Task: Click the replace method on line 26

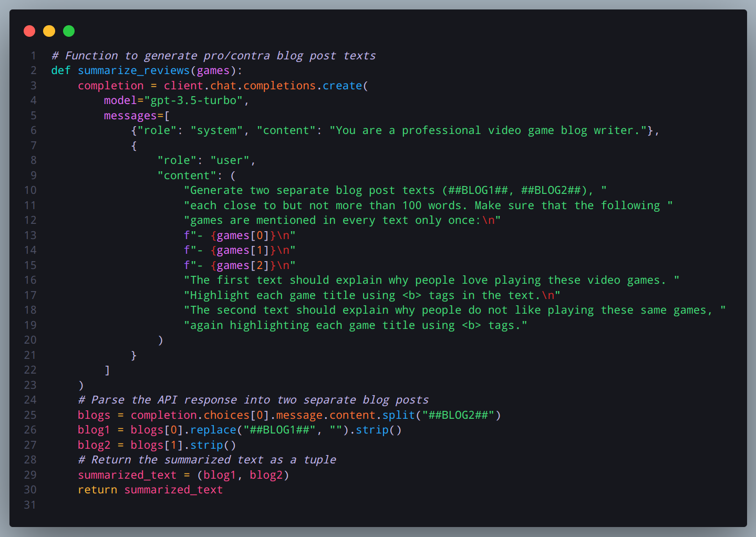Action: click(x=213, y=430)
